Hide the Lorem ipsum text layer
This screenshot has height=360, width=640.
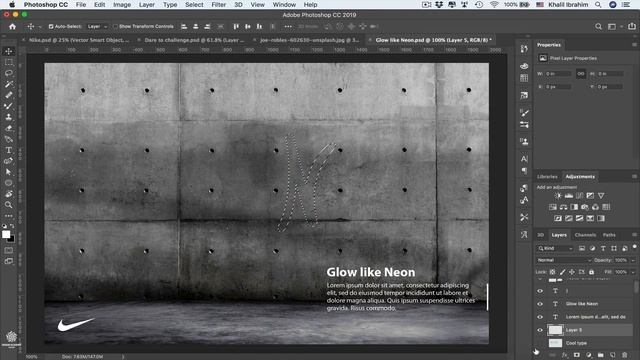540,317
